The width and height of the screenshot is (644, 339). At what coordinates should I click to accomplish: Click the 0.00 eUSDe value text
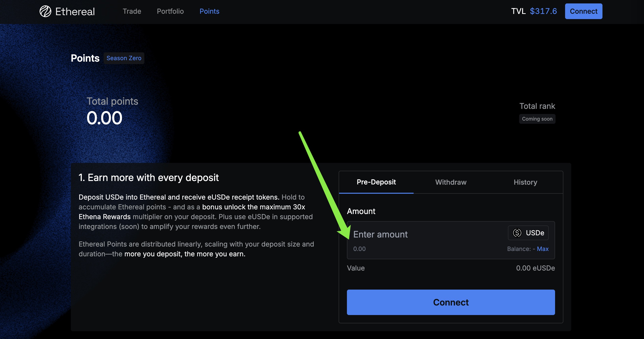pos(535,268)
